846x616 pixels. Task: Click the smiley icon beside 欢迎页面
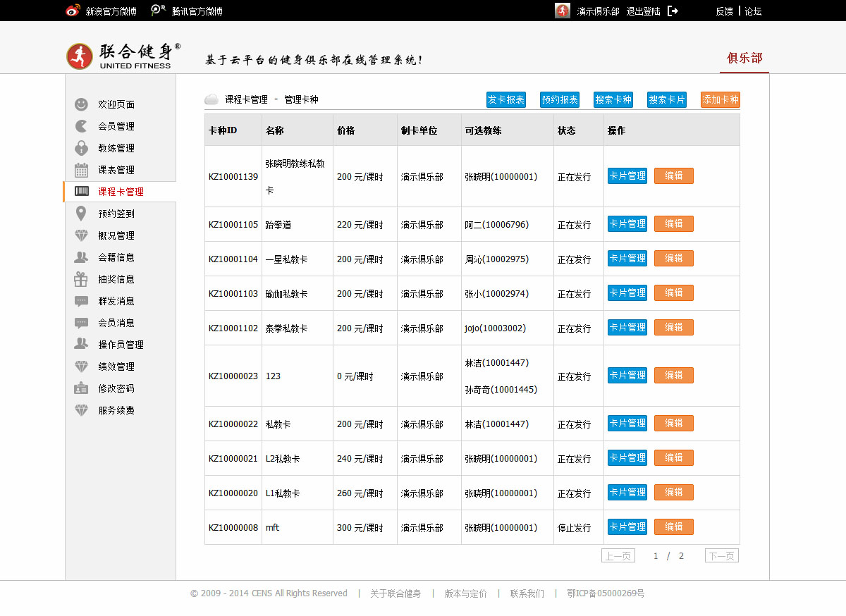[x=82, y=104]
